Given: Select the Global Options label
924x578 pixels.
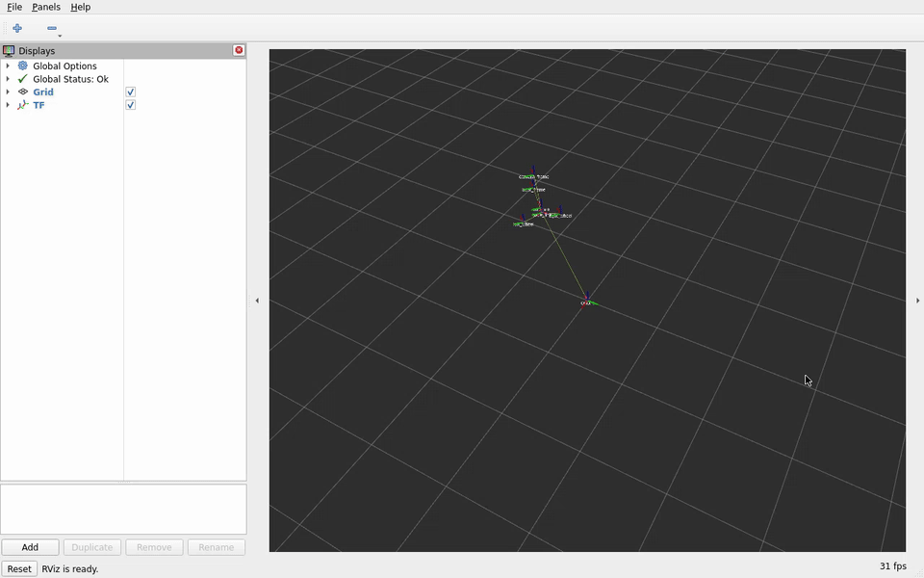Looking at the screenshot, I should [x=64, y=66].
